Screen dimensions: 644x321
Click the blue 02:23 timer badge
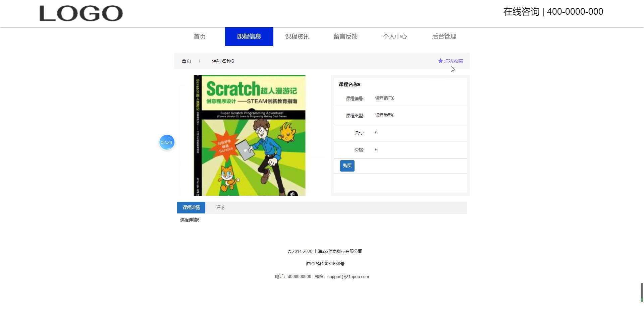(166, 142)
